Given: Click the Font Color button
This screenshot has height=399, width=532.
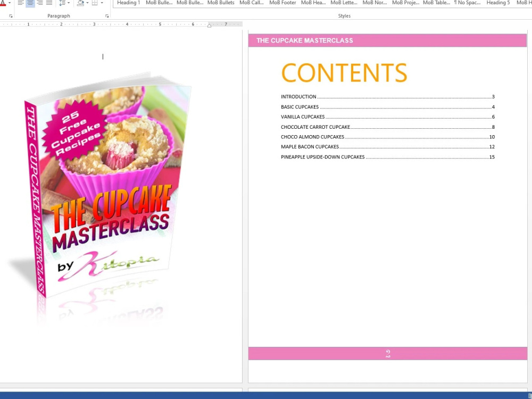Looking at the screenshot, I should [x=3, y=3].
